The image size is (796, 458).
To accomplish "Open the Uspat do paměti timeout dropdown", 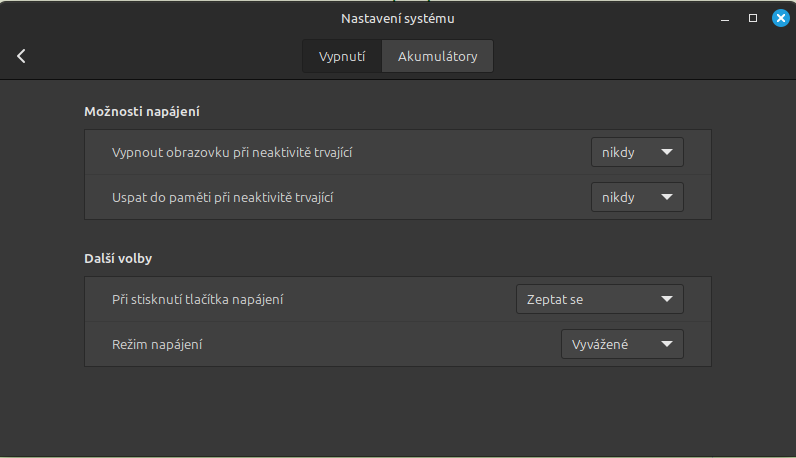I will tap(637, 197).
